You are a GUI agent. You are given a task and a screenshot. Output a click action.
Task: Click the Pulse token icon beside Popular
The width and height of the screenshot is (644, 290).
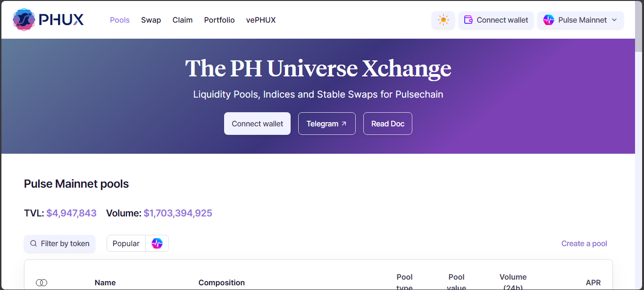[157, 243]
